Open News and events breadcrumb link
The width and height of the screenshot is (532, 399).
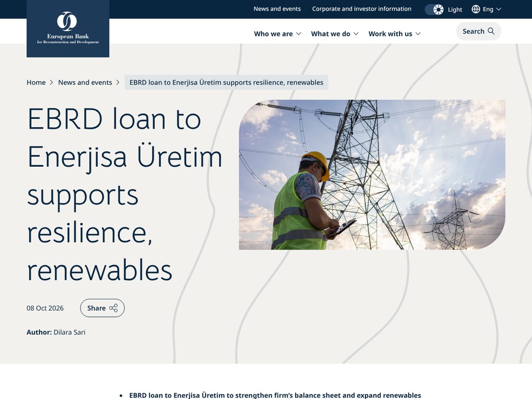click(85, 82)
